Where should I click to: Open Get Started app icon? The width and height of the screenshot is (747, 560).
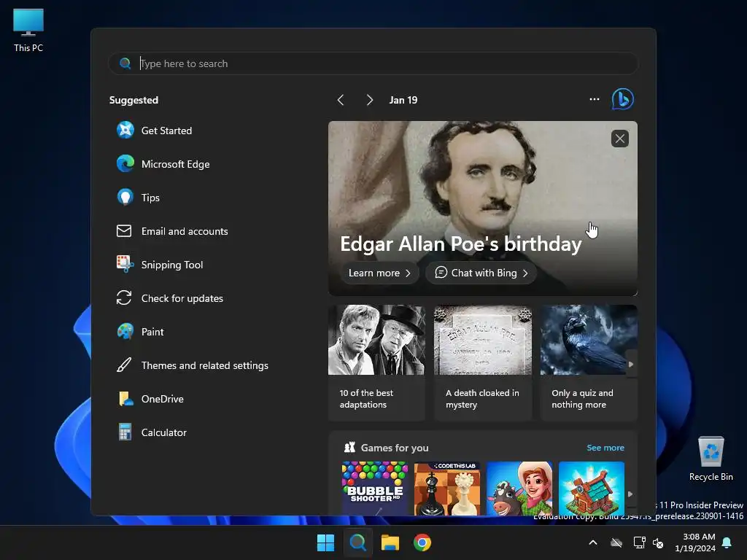[125, 131]
